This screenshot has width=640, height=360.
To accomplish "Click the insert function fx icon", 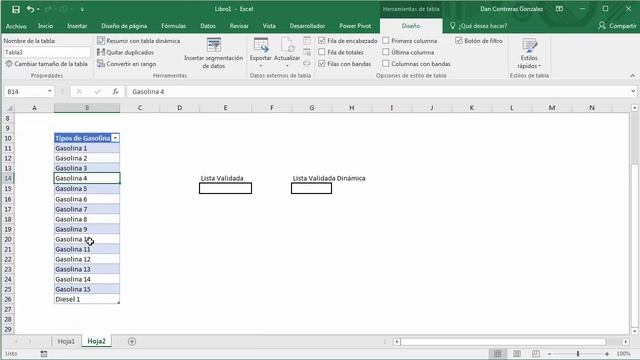I will point(116,92).
